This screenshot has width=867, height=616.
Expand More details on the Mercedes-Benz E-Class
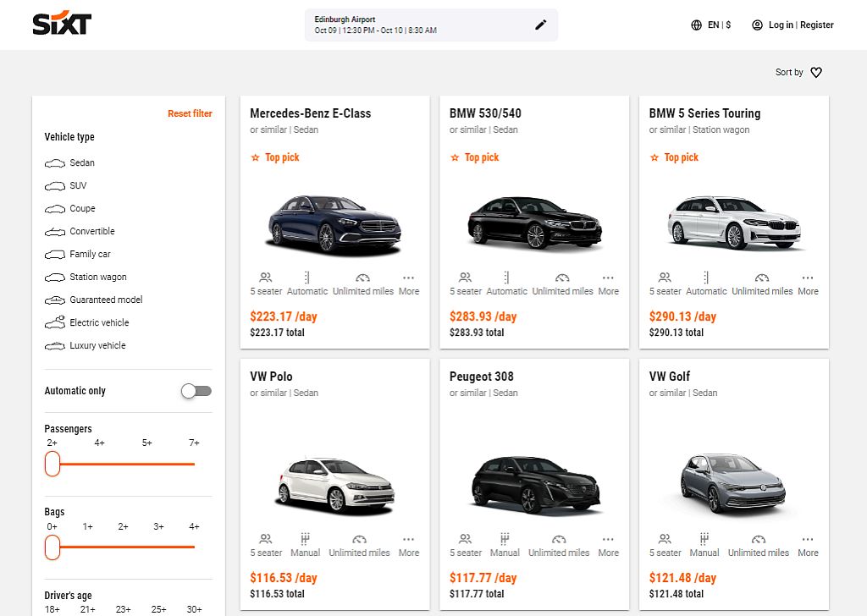[x=408, y=283]
